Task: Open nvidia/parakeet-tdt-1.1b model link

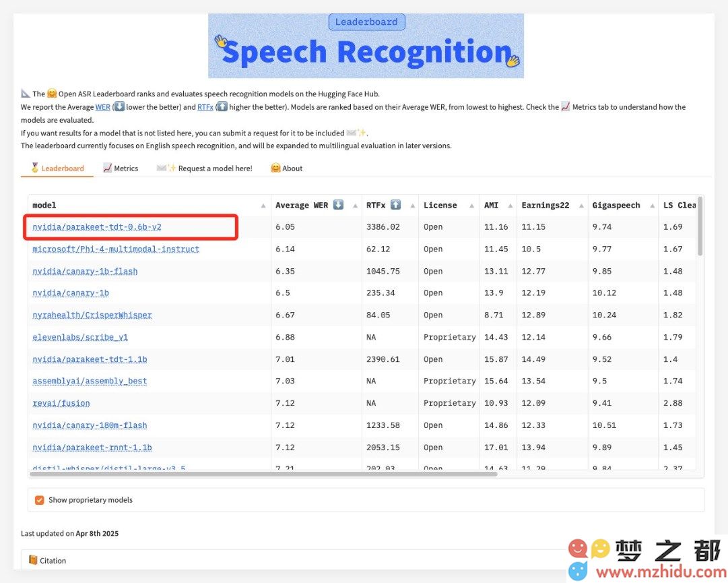Action: pos(90,359)
